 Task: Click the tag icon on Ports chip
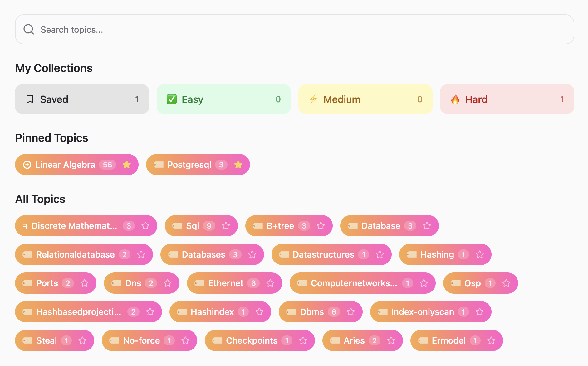point(27,283)
